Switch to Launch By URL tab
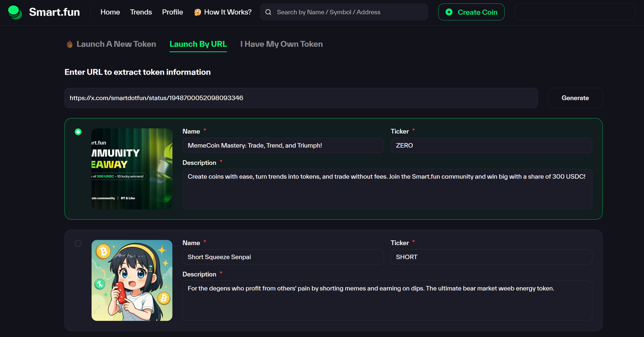Viewport: 644px width, 337px height. coord(198,44)
